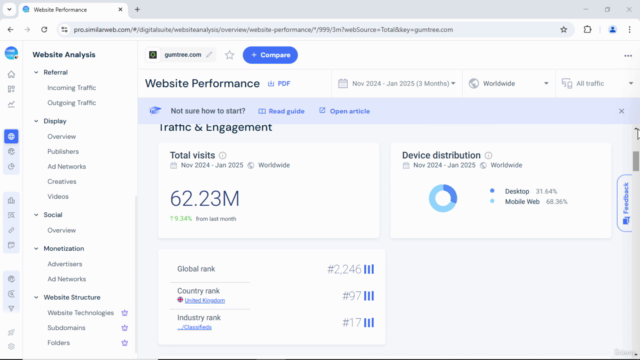
Task: Select Ad Networks under Monetization
Action: pyautogui.click(x=67, y=279)
